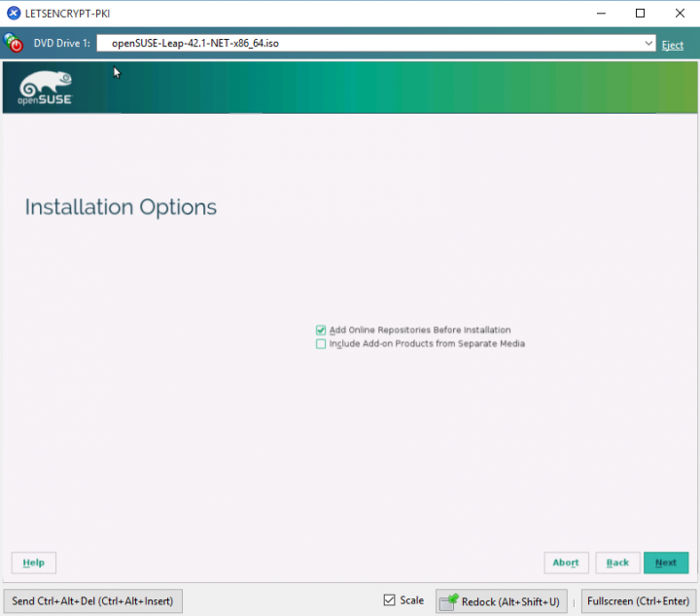Viewport: 700px width, 616px height.
Task: Click the Installation Options heading
Action: tap(121, 207)
